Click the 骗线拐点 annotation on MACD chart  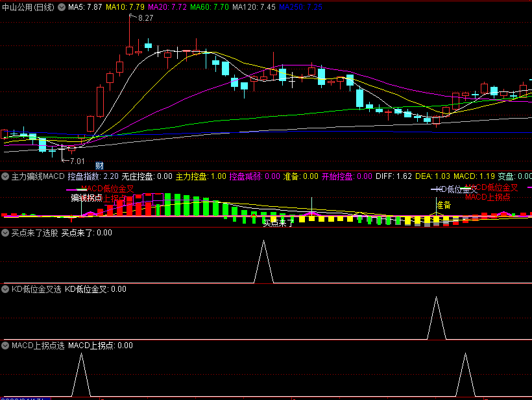click(x=86, y=198)
